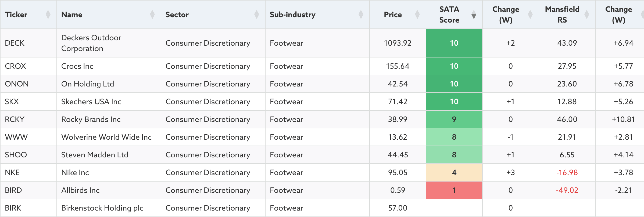Click the price 42.54 for ONON

tap(398, 84)
